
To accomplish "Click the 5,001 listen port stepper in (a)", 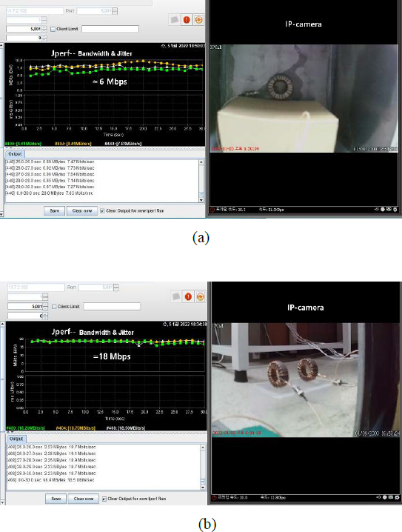I will pos(44,29).
